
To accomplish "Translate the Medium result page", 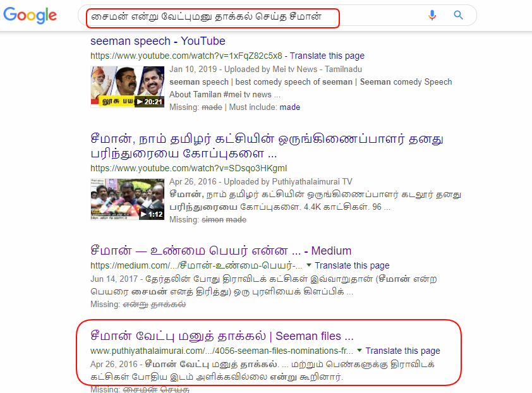I will click(x=352, y=265).
